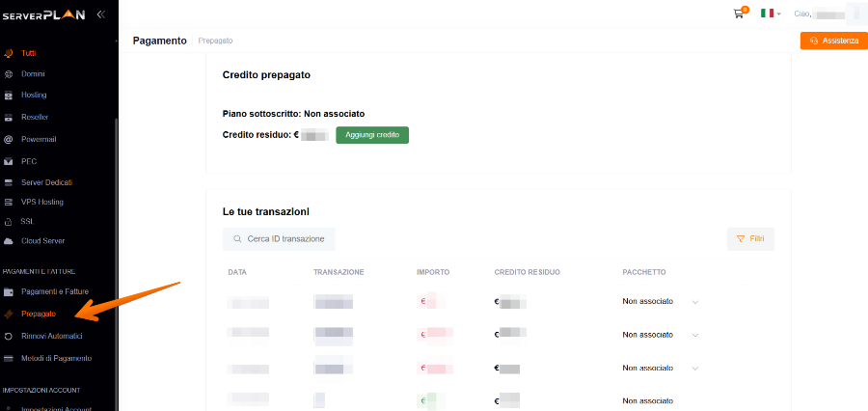Click the Cerca ID transazione search field
This screenshot has width=868, height=411.
pos(279,238)
